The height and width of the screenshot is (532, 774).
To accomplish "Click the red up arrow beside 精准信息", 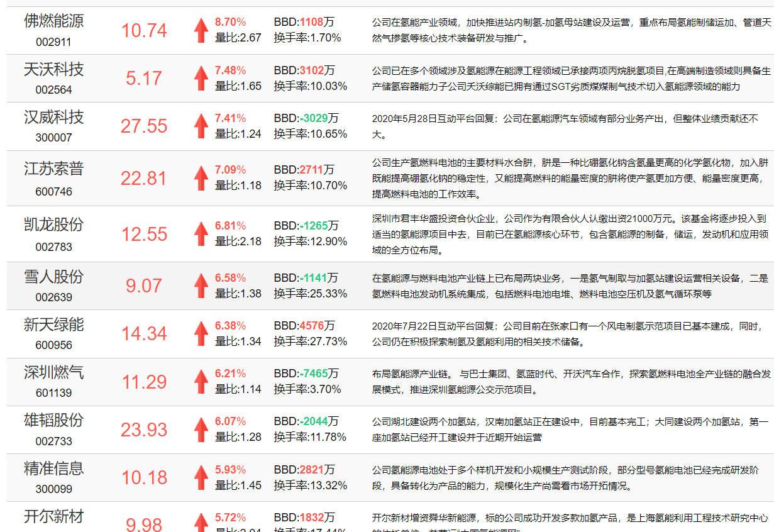I will tap(201, 477).
